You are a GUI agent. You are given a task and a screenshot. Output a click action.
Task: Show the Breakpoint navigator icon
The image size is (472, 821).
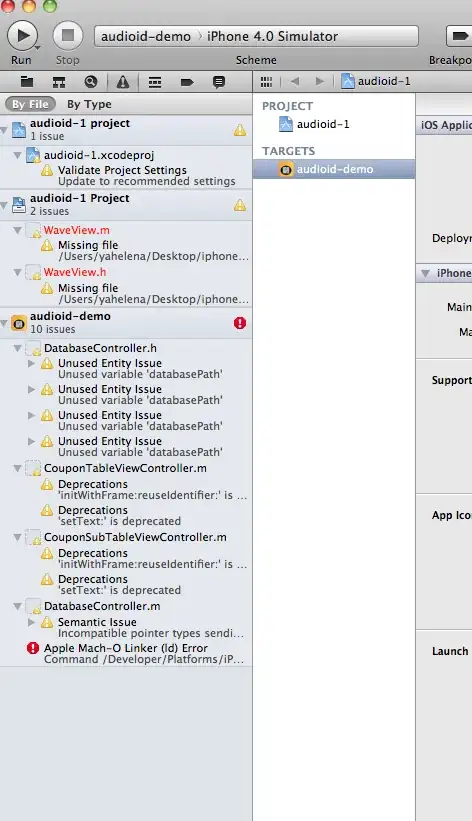pos(187,82)
